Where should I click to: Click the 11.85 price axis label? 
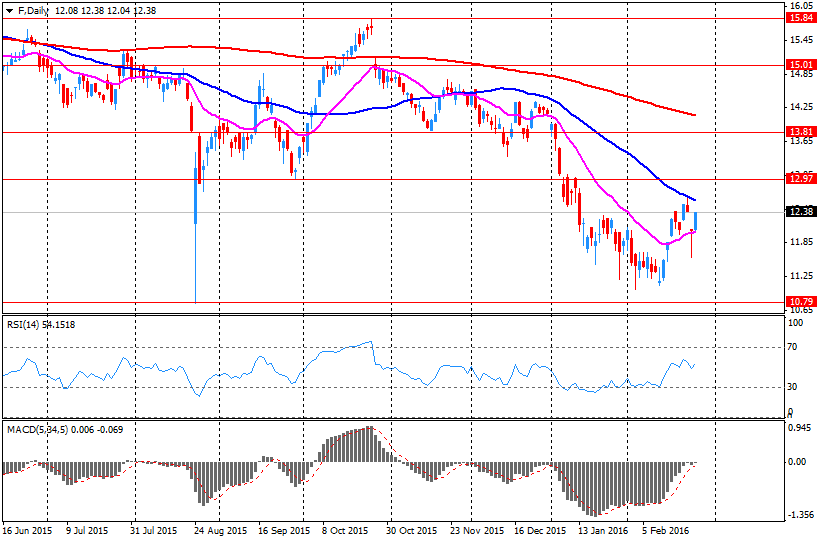801,242
